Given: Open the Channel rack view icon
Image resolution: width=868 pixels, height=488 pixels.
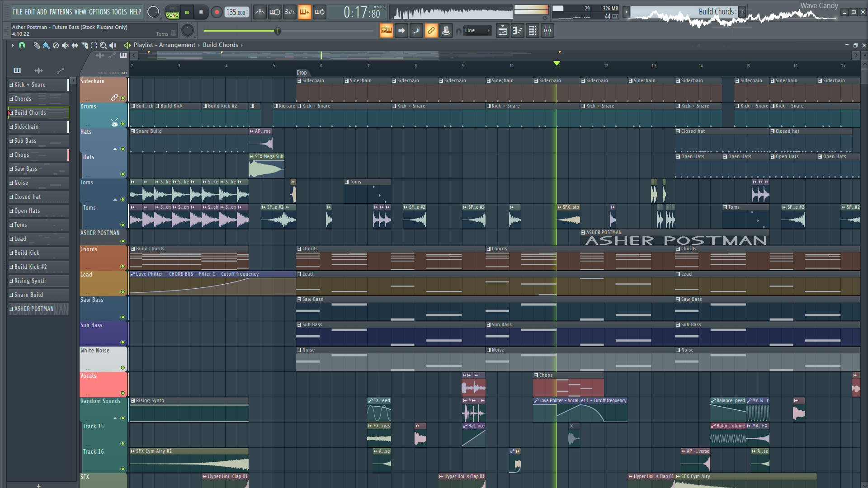Looking at the screenshot, I should pos(533,31).
